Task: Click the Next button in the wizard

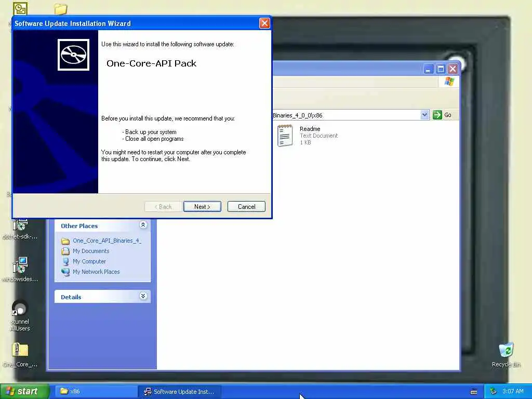Action: click(202, 207)
